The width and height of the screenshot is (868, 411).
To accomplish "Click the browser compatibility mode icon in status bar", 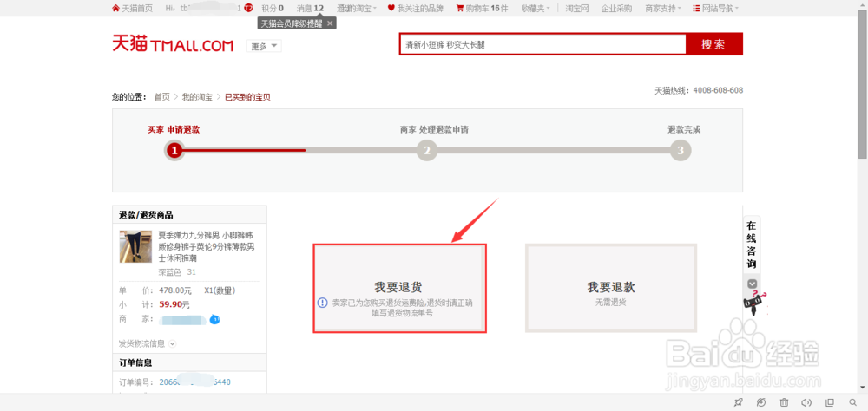I will pos(762,402).
